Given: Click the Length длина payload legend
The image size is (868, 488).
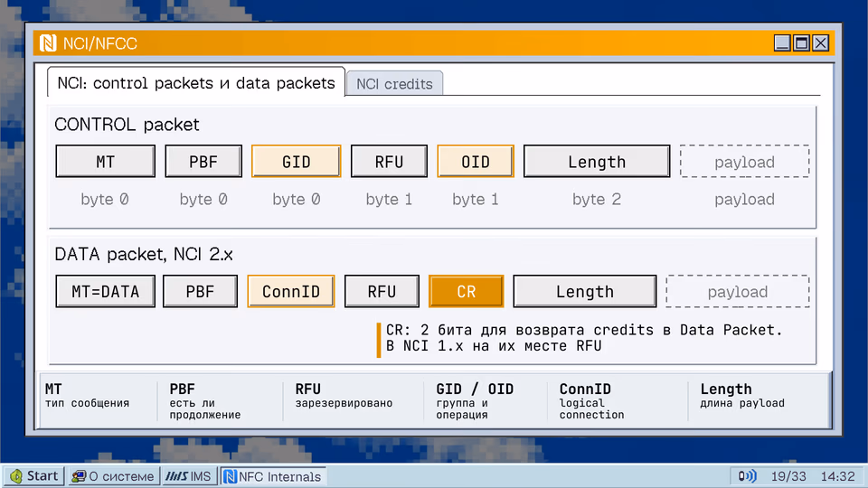Looking at the screenshot, I should point(741,396).
